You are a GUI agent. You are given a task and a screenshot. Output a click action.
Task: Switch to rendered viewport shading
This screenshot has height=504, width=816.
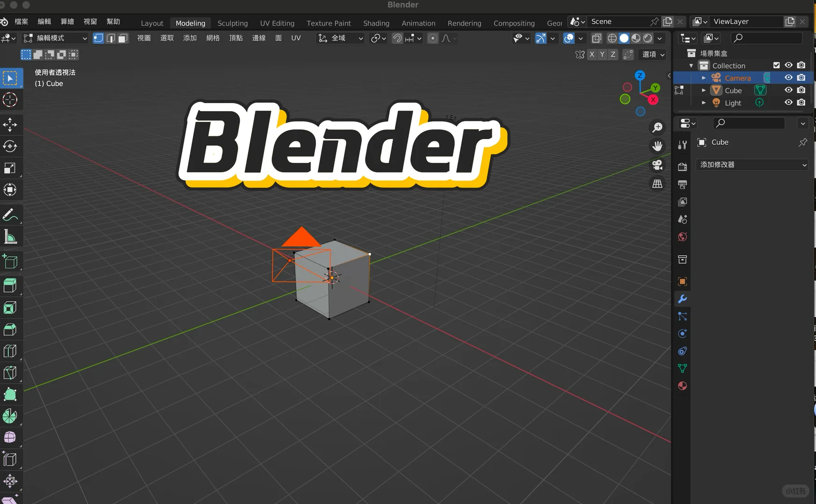tap(648, 38)
